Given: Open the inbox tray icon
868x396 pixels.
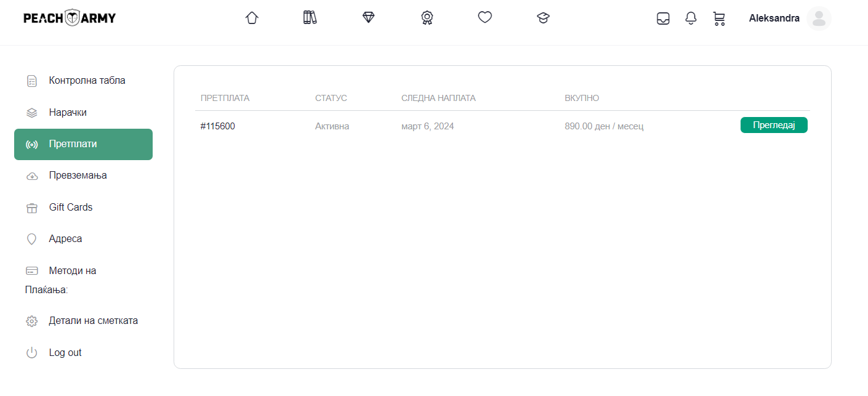Looking at the screenshot, I should (663, 18).
